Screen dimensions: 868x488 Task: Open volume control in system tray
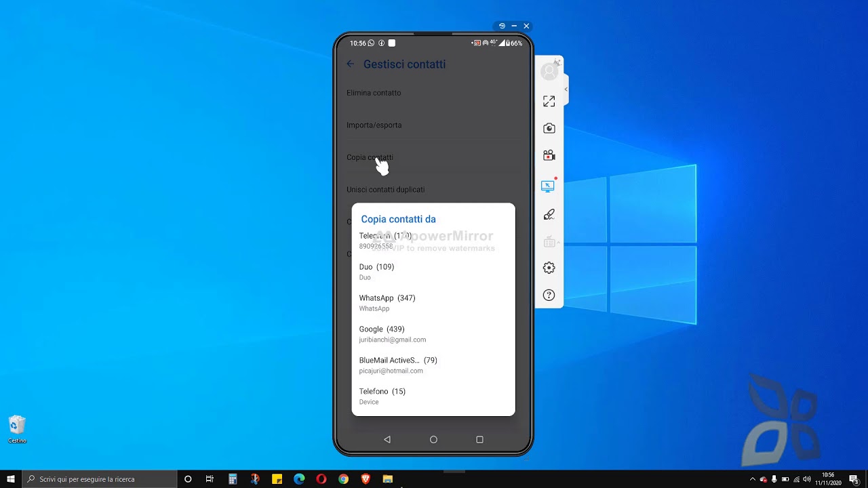[807, 479]
